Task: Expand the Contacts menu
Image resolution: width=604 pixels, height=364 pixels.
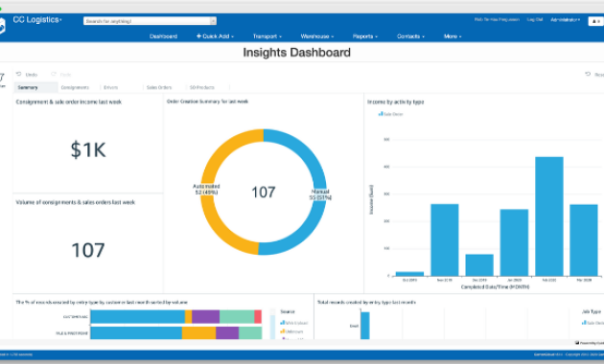Action: [410, 36]
